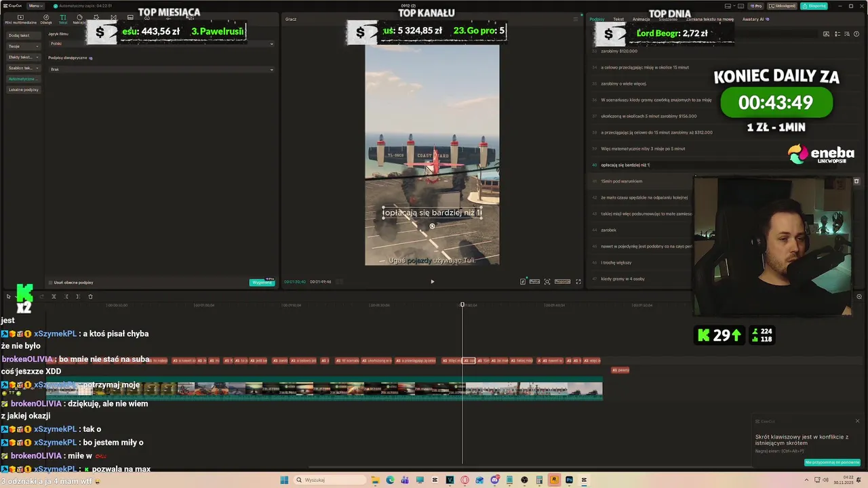Select caption 'kiedy gramy w 4 osoby'

(623, 279)
